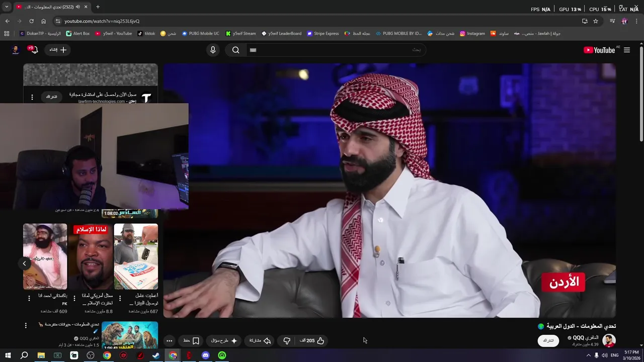
Task: Open Stripe Express bookmark
Action: tap(323, 34)
